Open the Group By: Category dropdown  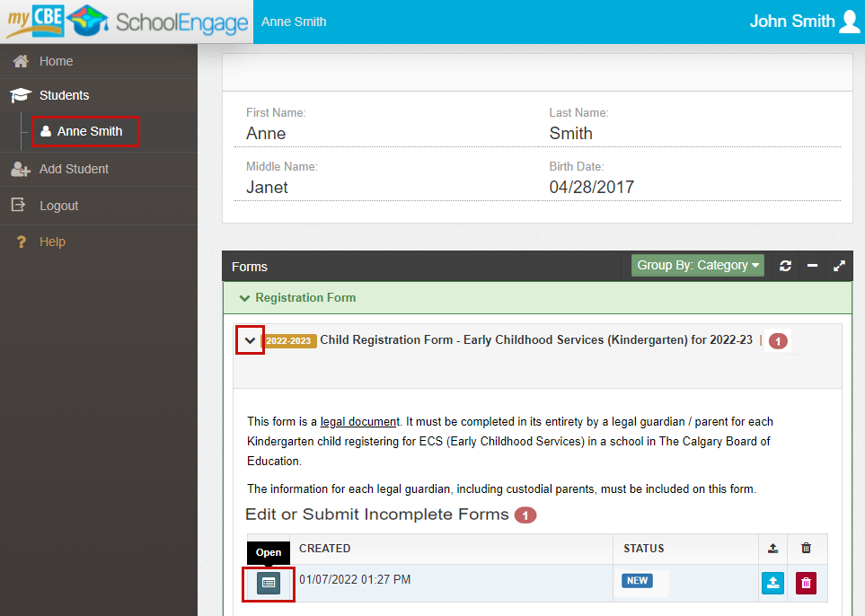(x=697, y=266)
